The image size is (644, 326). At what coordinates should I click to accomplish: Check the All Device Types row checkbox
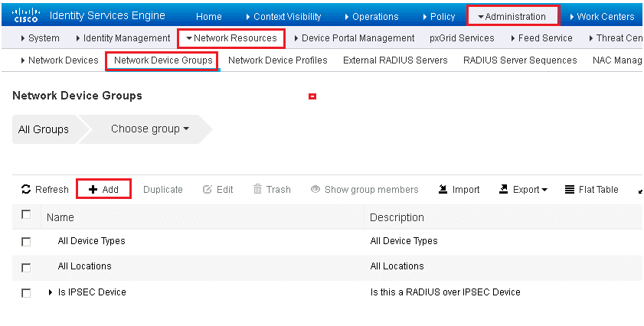(x=26, y=242)
